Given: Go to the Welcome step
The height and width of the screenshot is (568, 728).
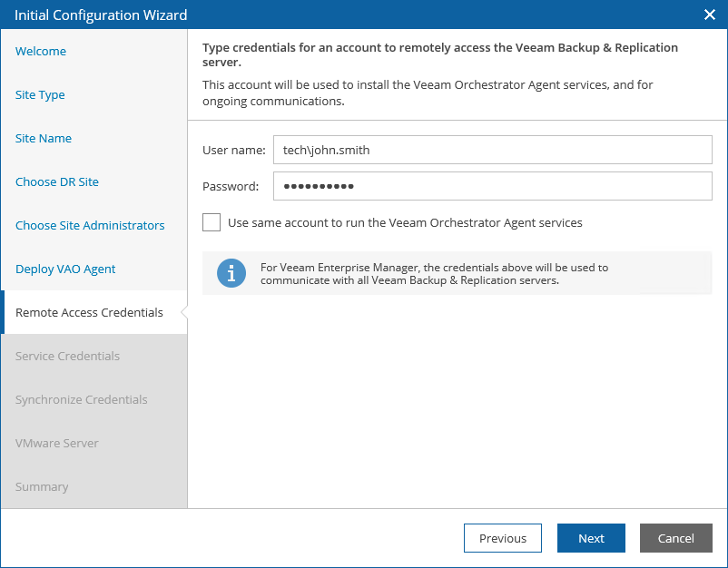Looking at the screenshot, I should [x=41, y=51].
